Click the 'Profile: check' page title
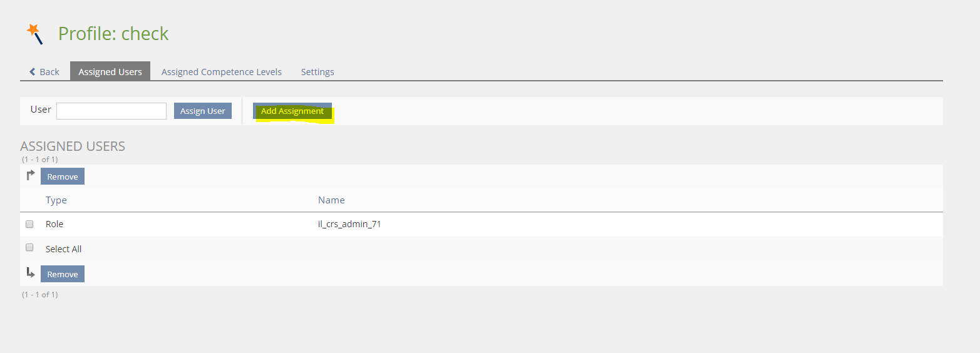980x353 pixels. tap(113, 34)
